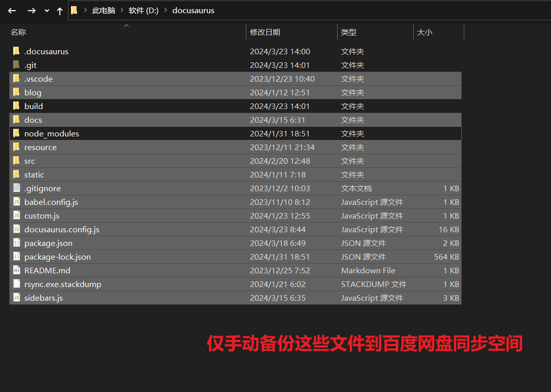Viewport: 551px width, 392px height.
Task: Open recent locations dropdown arrow
Action: coord(47,11)
